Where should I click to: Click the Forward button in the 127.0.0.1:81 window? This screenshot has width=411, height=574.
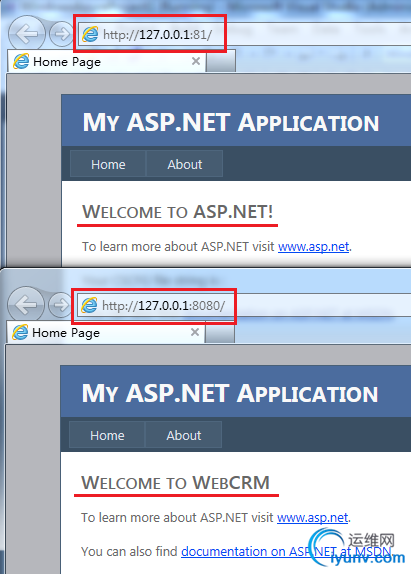tap(61, 34)
